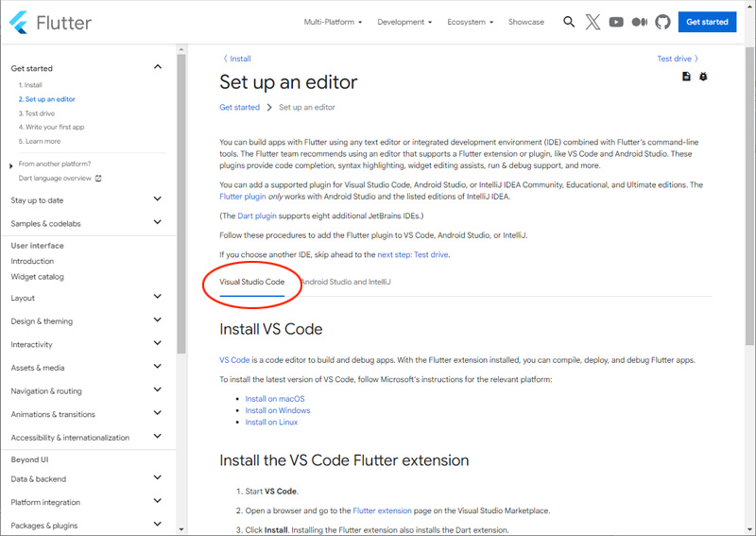Open the GitHub icon in header
This screenshot has height=536, width=756.
coord(662,22)
